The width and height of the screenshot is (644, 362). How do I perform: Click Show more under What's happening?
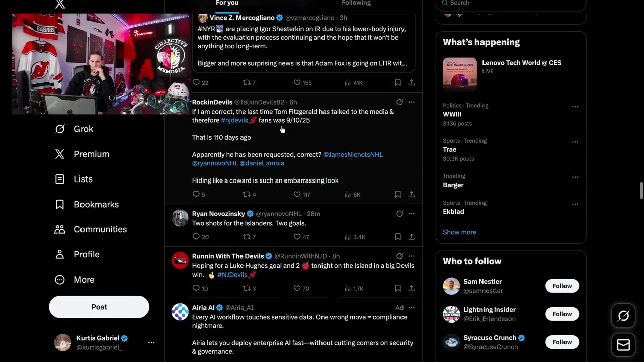click(459, 232)
